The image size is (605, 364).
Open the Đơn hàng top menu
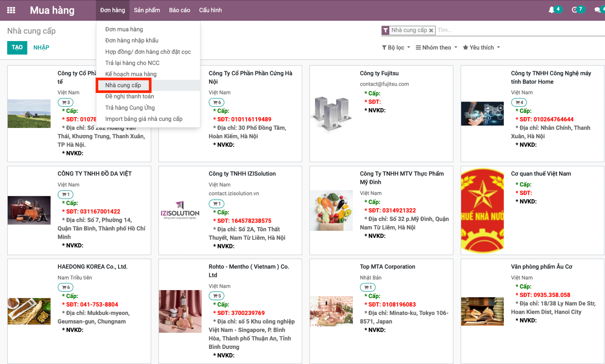(x=113, y=10)
